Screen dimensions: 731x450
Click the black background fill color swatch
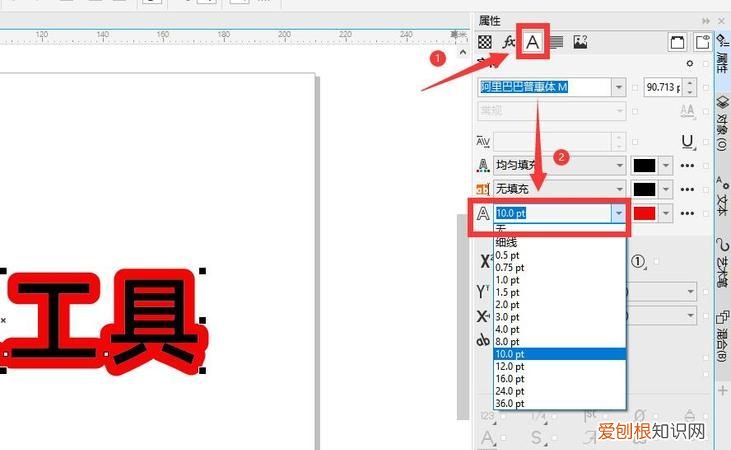644,189
